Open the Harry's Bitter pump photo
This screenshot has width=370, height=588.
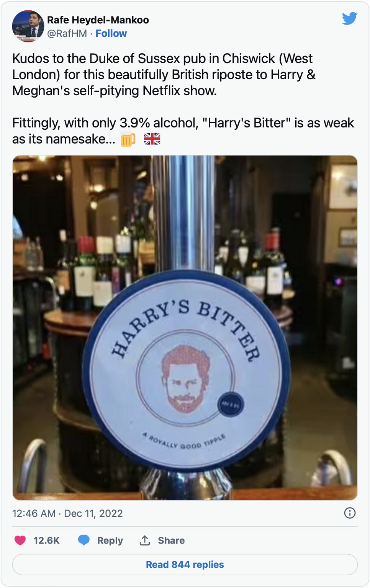[185, 328]
